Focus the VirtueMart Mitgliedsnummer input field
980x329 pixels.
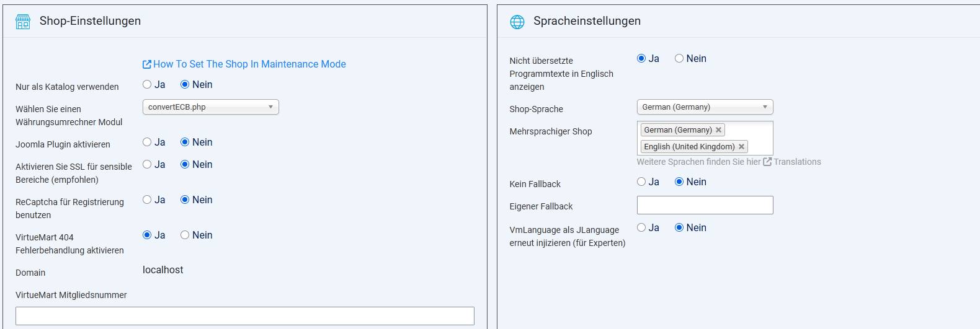(244, 316)
